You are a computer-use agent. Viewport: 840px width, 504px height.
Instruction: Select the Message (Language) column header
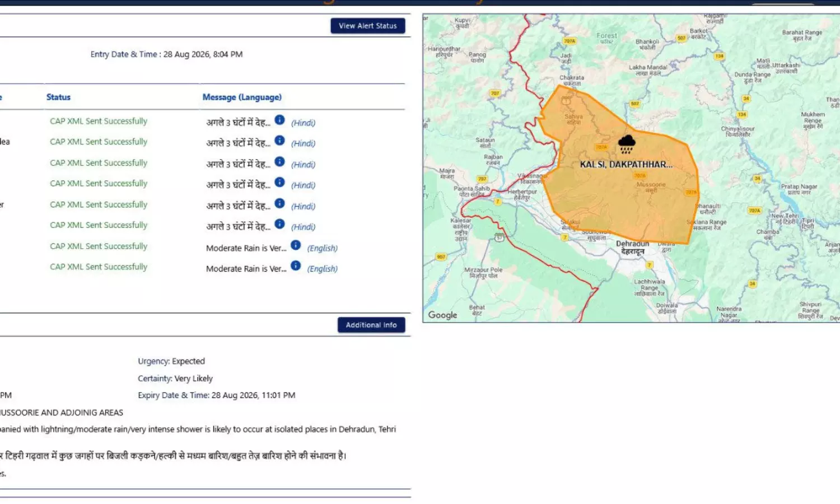coord(242,97)
